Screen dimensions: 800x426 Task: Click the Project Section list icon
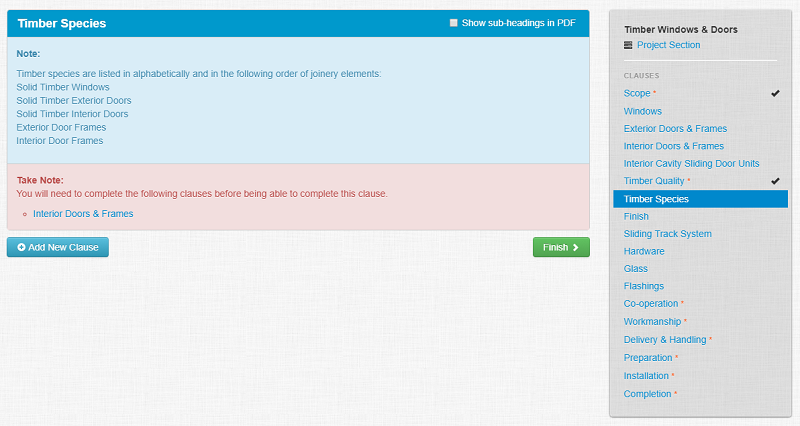[628, 45]
